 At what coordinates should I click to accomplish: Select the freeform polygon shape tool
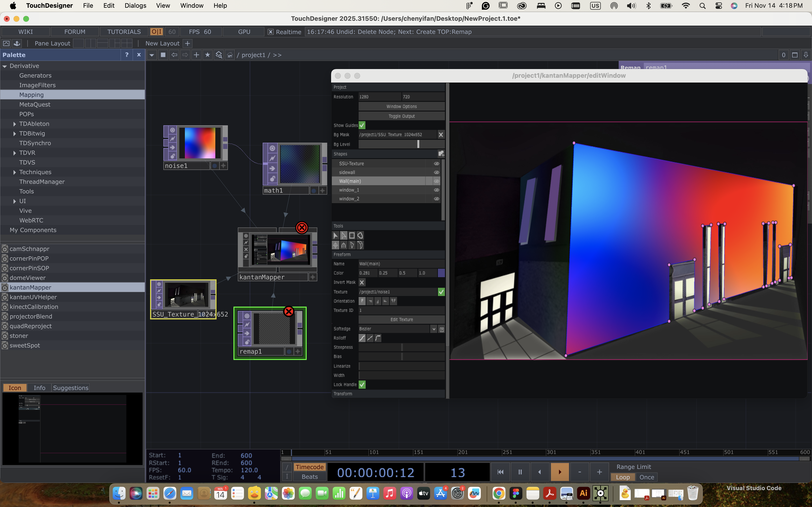(360, 235)
